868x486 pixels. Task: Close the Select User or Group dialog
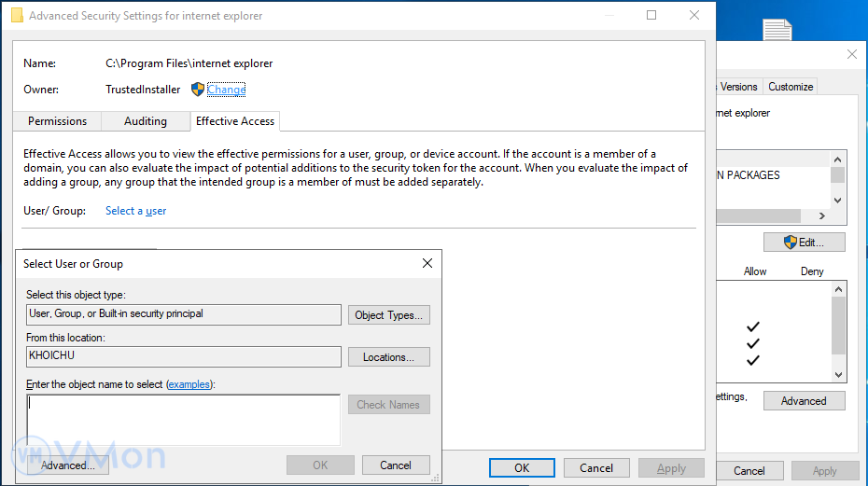pos(427,263)
